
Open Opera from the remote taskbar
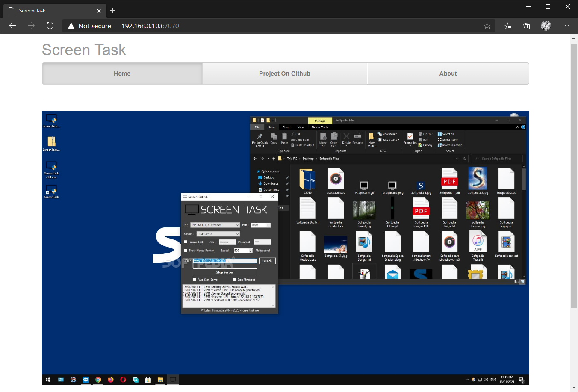tap(123, 380)
